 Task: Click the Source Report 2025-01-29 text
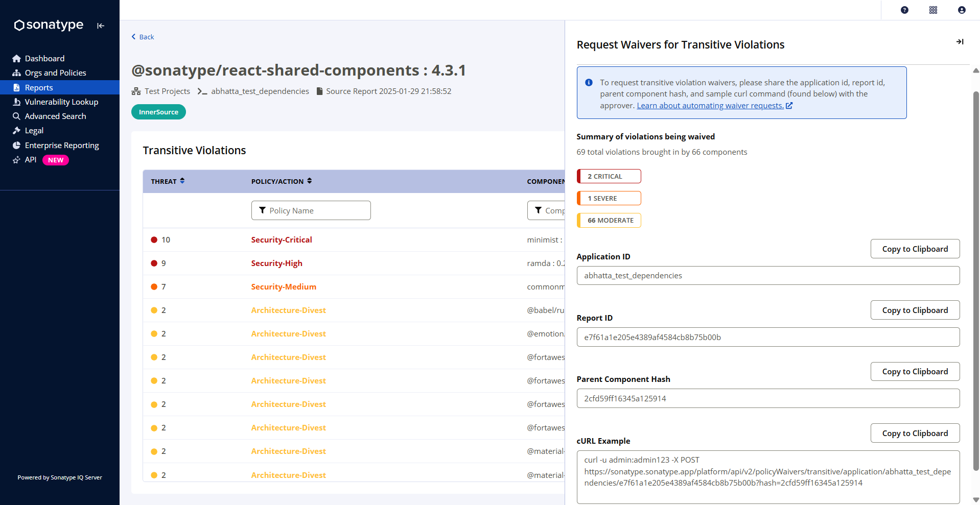[x=388, y=91]
